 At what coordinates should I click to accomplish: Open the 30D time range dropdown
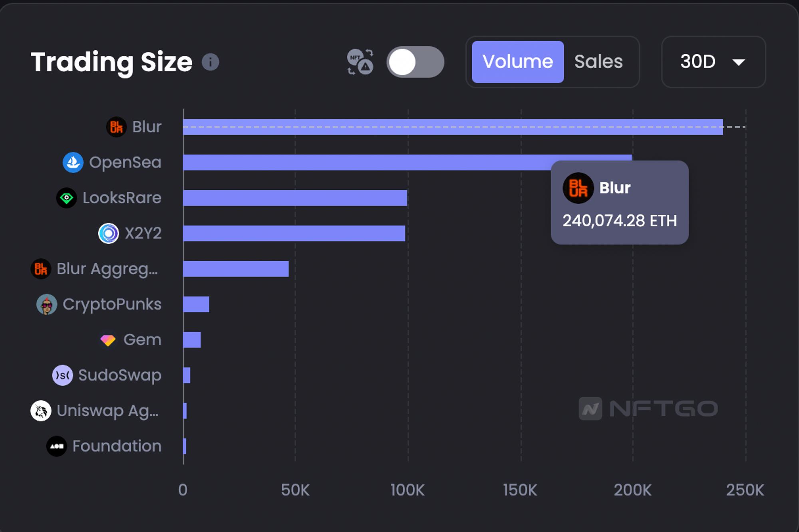(x=713, y=62)
